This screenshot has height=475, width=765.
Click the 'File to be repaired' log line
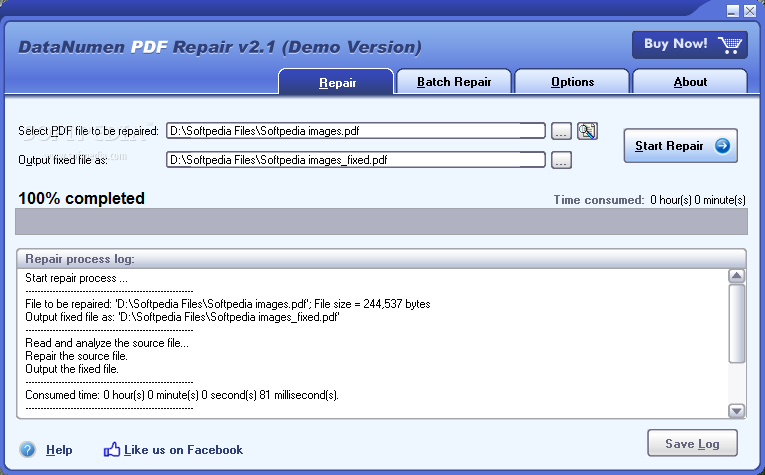point(228,304)
